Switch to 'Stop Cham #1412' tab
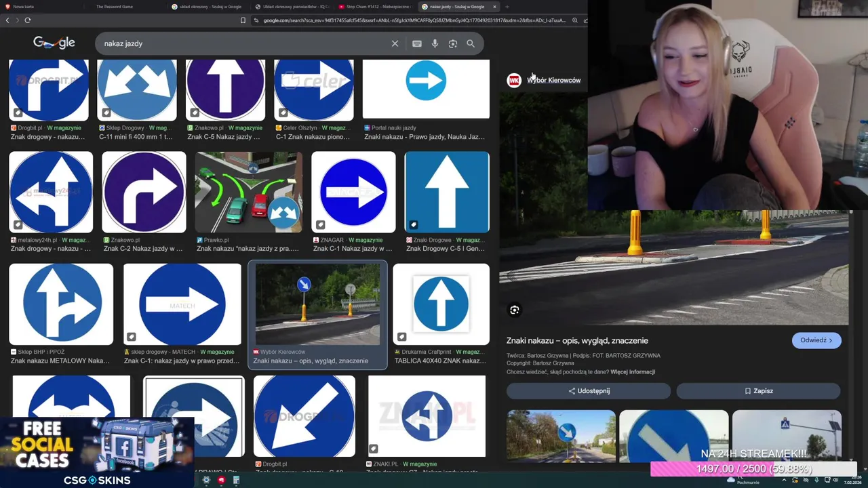 tap(375, 6)
